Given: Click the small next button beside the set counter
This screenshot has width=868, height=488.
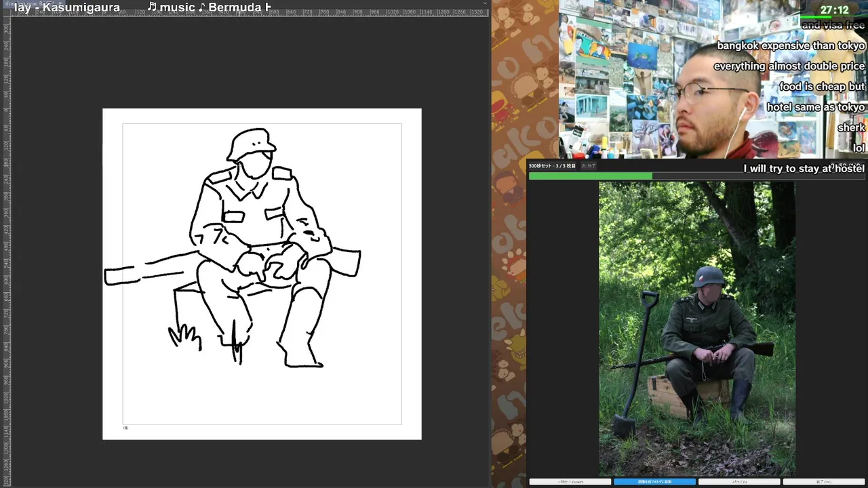Looking at the screenshot, I should [x=587, y=166].
